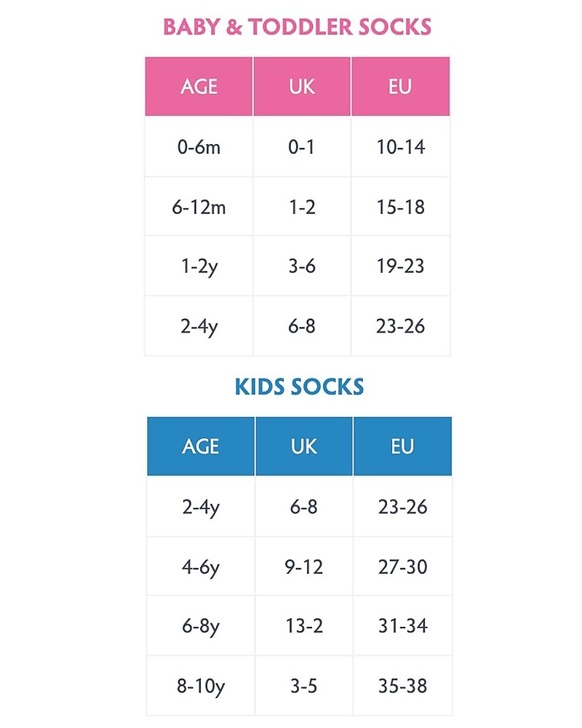The height and width of the screenshot is (728, 582).
Task: Select the blue AGE column header
Action: pyautogui.click(x=201, y=446)
